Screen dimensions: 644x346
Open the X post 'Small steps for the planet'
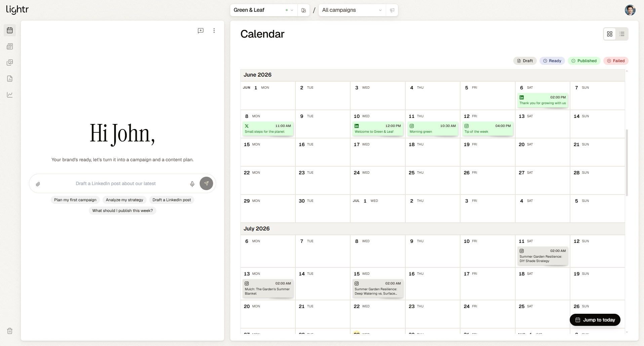click(268, 129)
